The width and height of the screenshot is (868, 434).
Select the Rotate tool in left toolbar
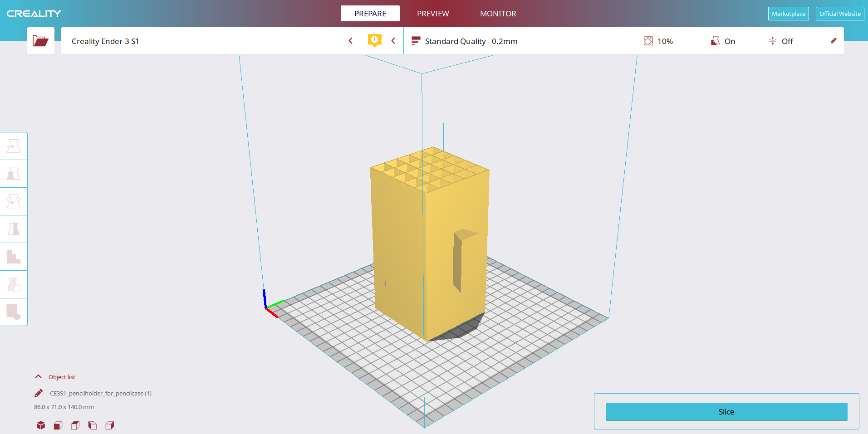(14, 201)
